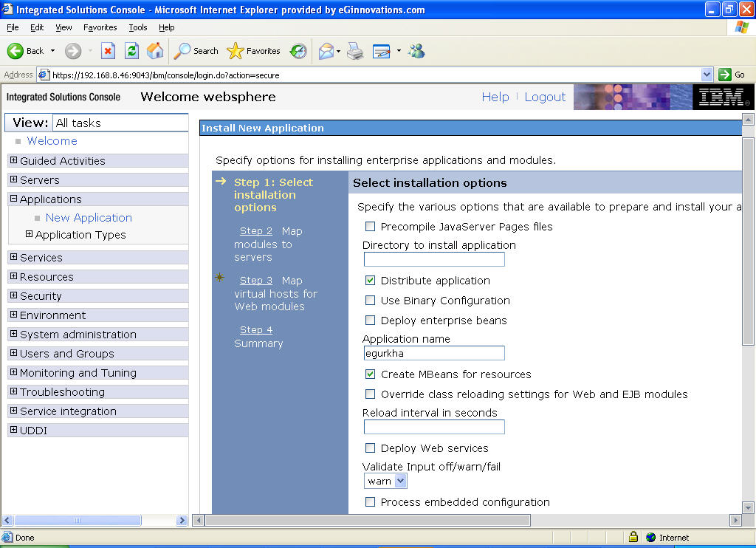Enable Use Binary Configuration
The width and height of the screenshot is (756, 548).
click(x=371, y=300)
